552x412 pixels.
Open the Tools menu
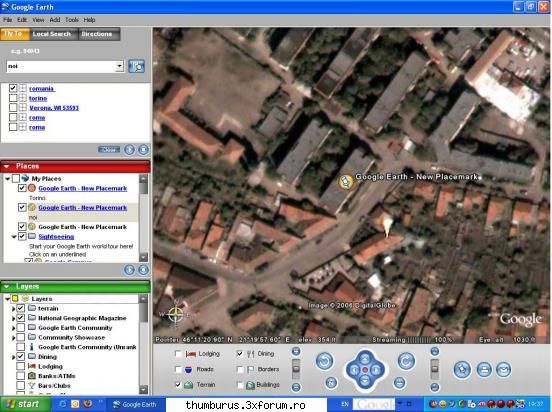(72, 20)
